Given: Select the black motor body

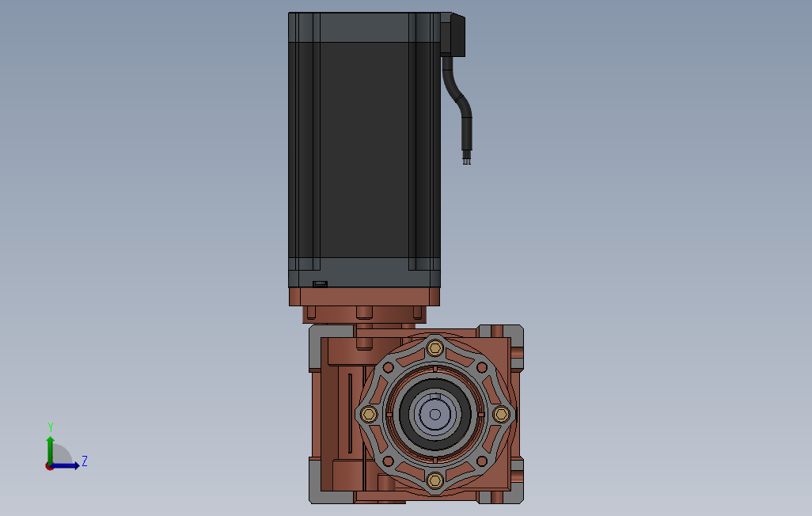Looking at the screenshot, I should [365, 150].
